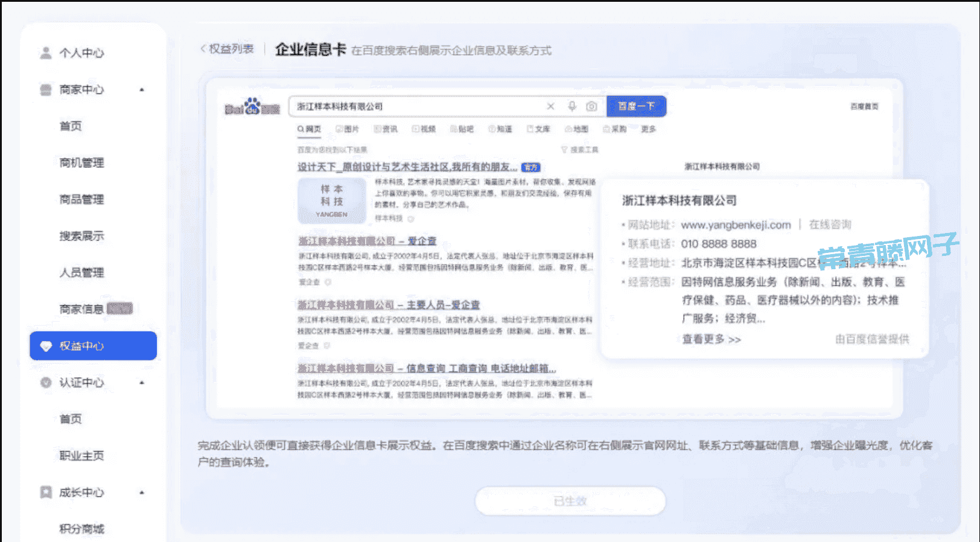Viewport: 980px width, 542px height.
Task: Select 权益中心 in sidebar
Action: click(93, 346)
